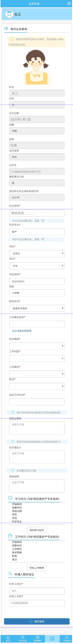Click the nurse avatar icon beside 张三

point(9,14)
